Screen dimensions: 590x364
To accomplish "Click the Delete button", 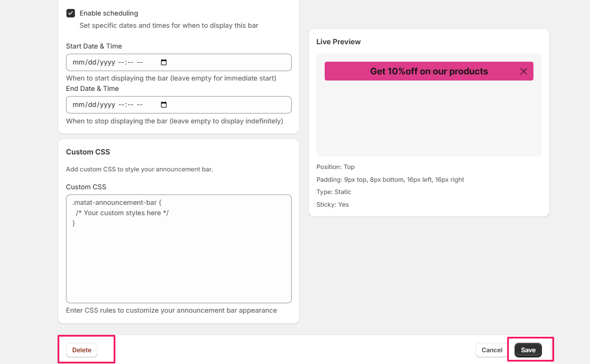I will point(82,350).
